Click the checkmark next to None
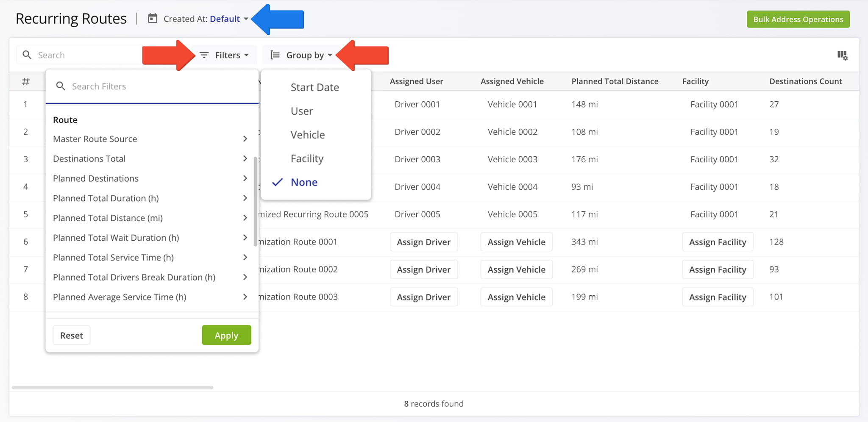 [277, 182]
